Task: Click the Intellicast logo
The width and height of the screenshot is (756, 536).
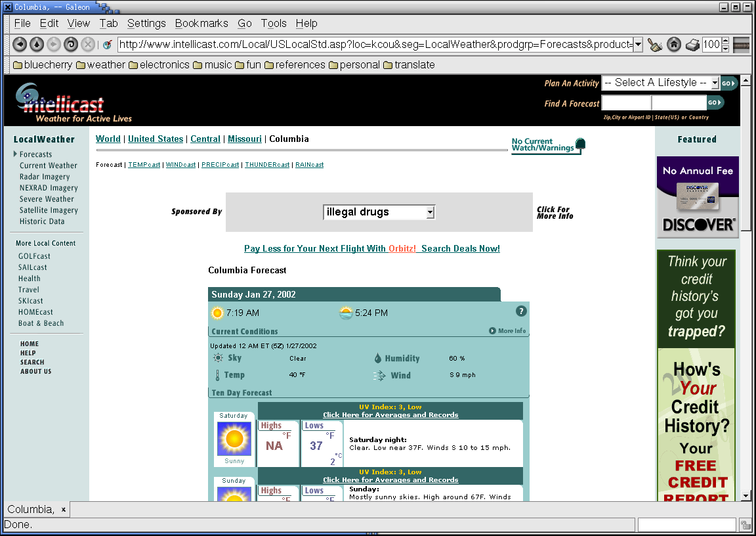Action: click(x=72, y=102)
